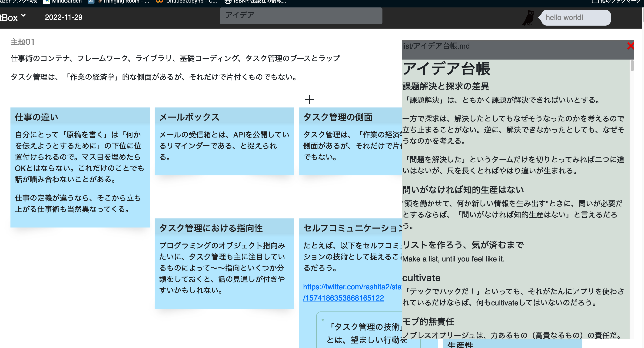644x348 pixels.
Task: Click the hello world! speech bubble
Action: (575, 17)
